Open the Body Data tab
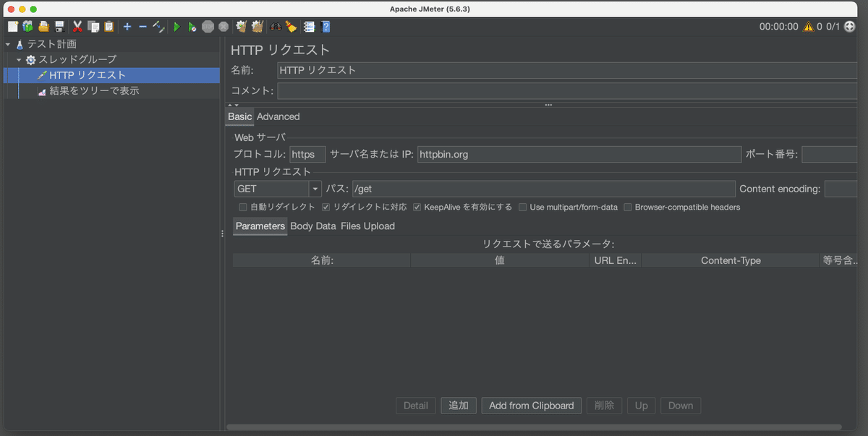 (312, 226)
